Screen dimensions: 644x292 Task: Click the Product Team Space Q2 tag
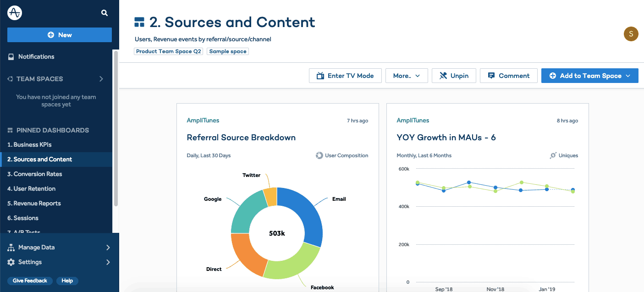pos(168,51)
